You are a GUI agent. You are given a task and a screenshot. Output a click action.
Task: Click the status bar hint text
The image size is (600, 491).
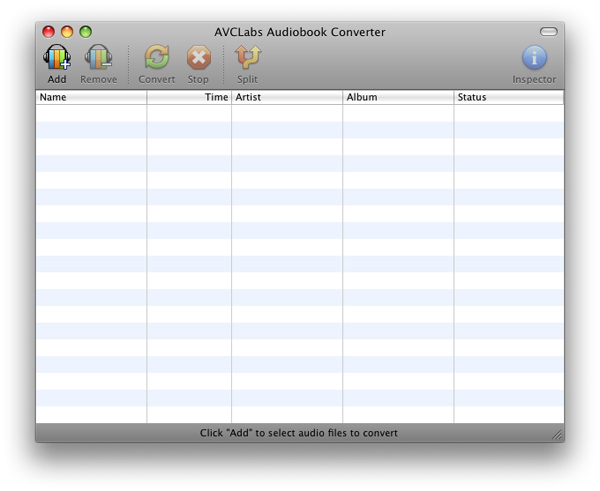pyautogui.click(x=299, y=433)
